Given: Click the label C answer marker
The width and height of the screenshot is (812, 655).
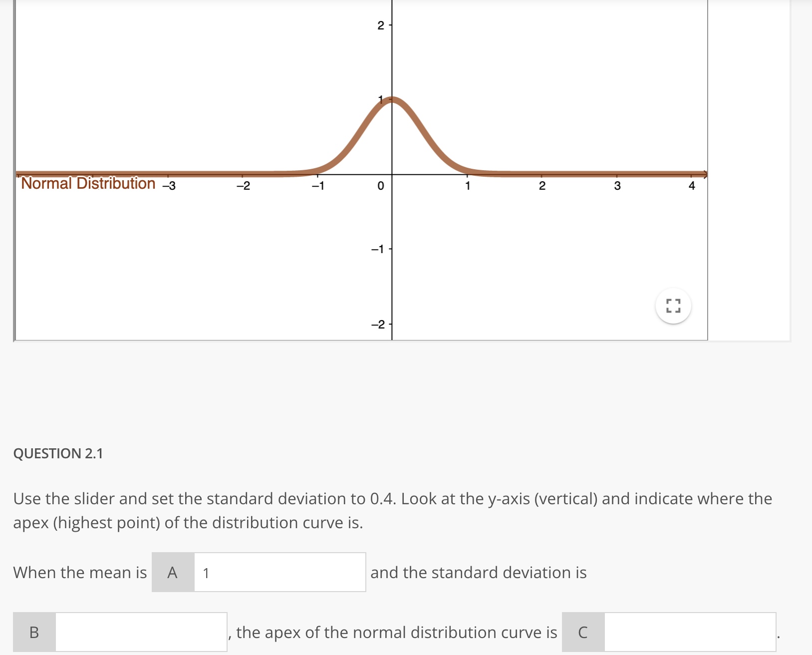Looking at the screenshot, I should (x=582, y=632).
